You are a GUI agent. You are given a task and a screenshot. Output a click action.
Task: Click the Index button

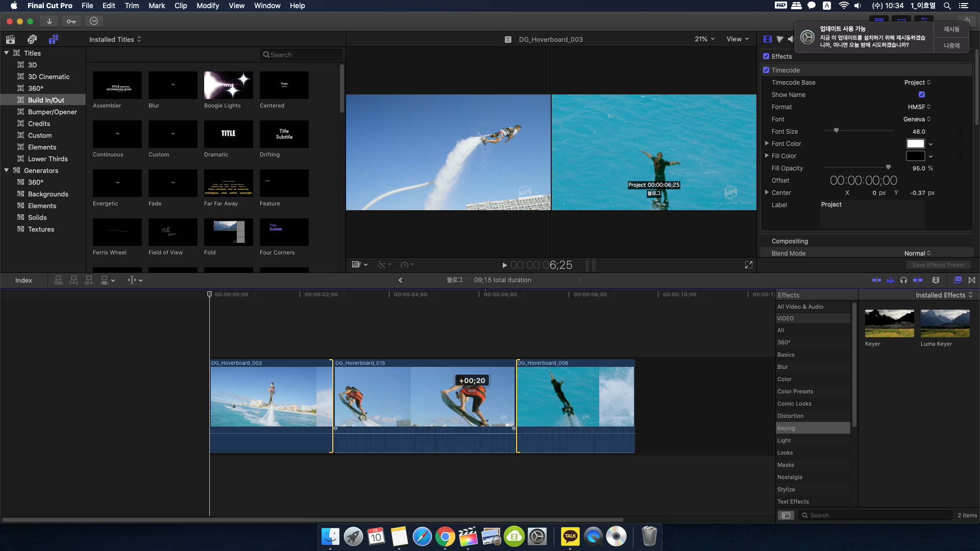pos(23,280)
